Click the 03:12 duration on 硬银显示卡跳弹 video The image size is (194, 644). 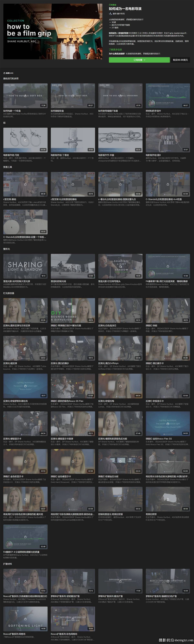click(x=91, y=433)
